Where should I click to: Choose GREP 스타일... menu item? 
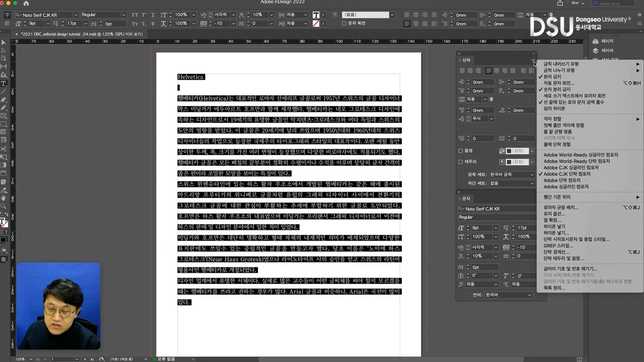tap(590, 246)
